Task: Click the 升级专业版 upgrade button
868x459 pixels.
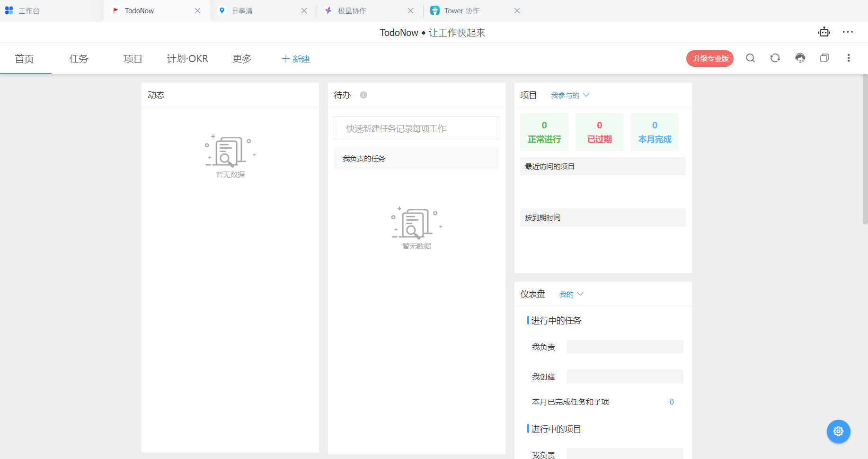Action: [x=710, y=58]
